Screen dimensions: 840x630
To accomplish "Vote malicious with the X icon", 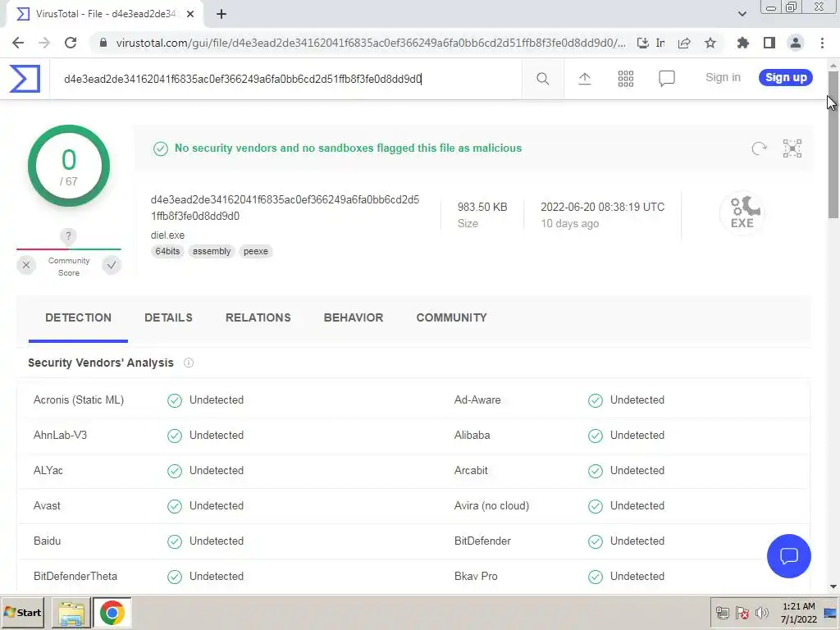I will coord(26,265).
